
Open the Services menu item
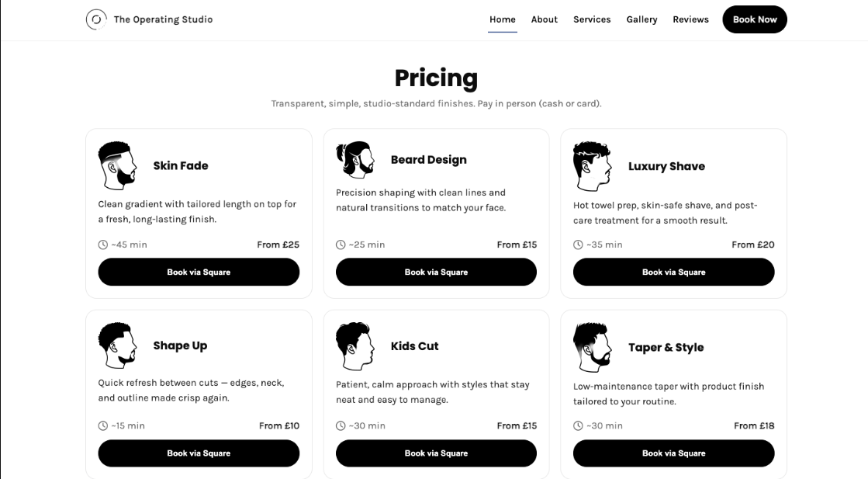[592, 19]
